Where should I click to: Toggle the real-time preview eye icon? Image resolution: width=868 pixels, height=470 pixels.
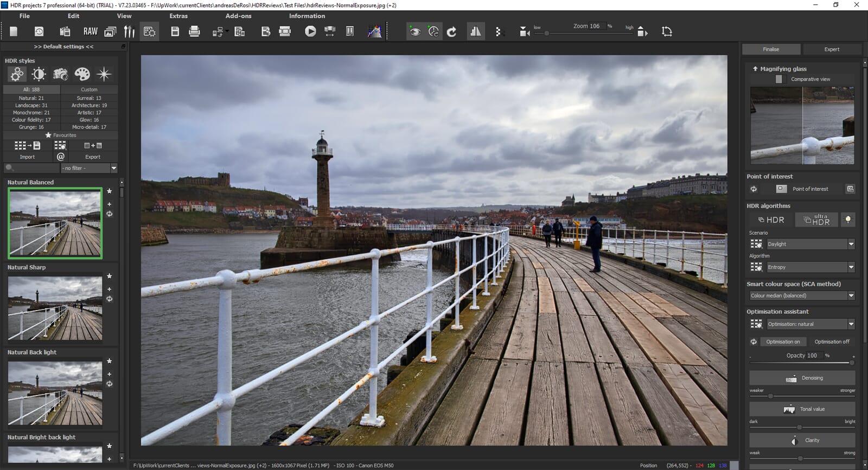[415, 31]
